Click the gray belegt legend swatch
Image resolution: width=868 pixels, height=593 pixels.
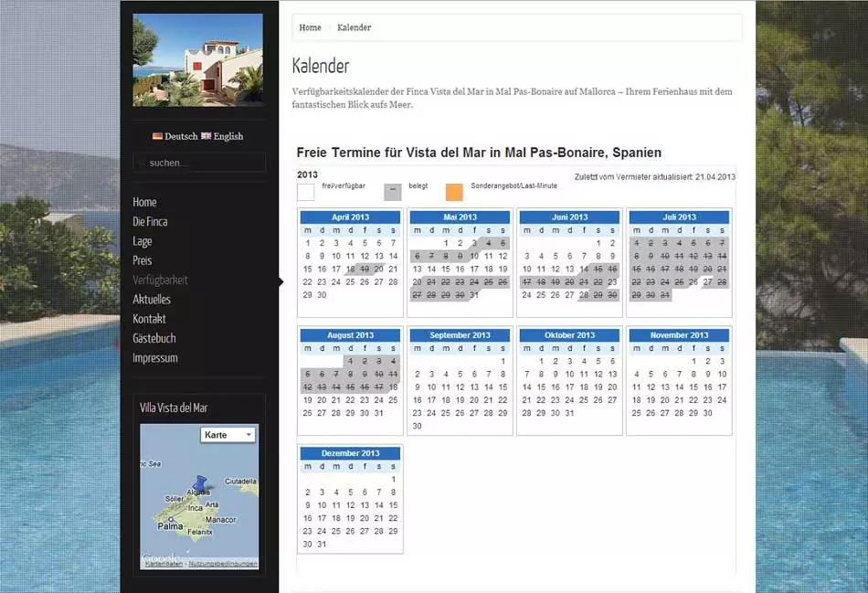393,192
